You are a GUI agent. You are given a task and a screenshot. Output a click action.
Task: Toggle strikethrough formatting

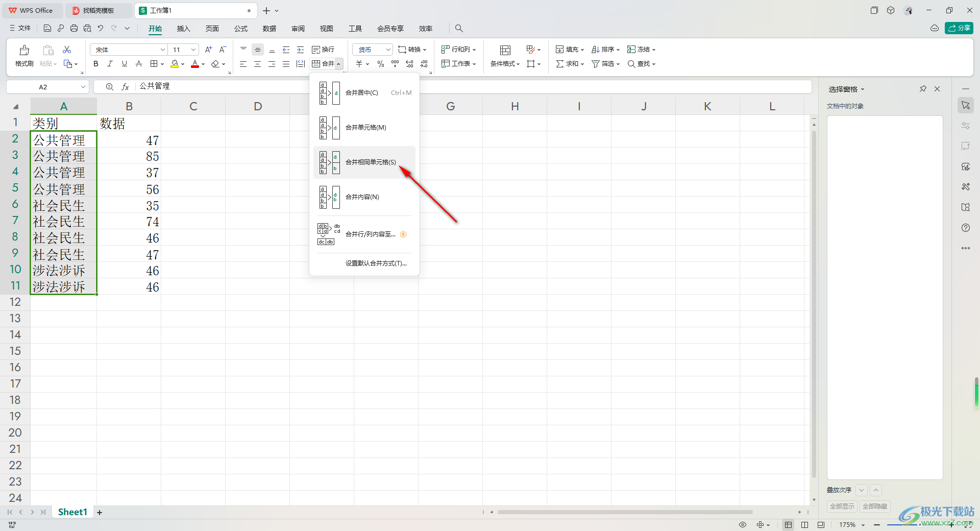click(x=138, y=64)
